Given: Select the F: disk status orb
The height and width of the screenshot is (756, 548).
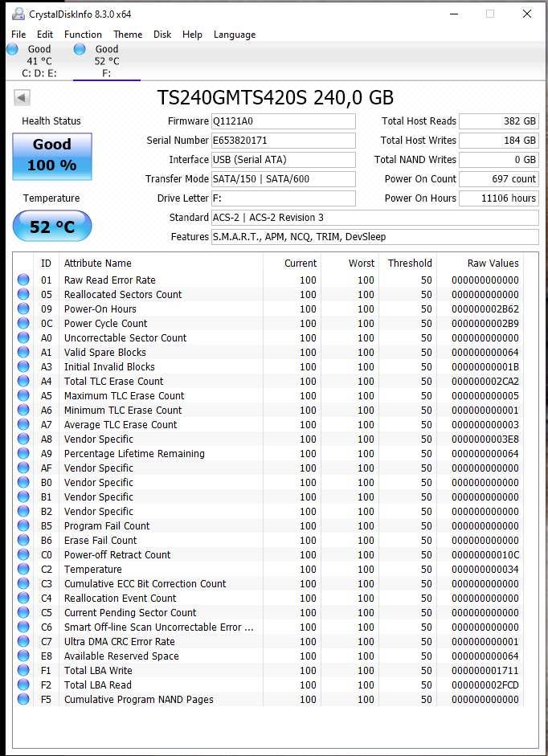Looking at the screenshot, I should [x=80, y=49].
